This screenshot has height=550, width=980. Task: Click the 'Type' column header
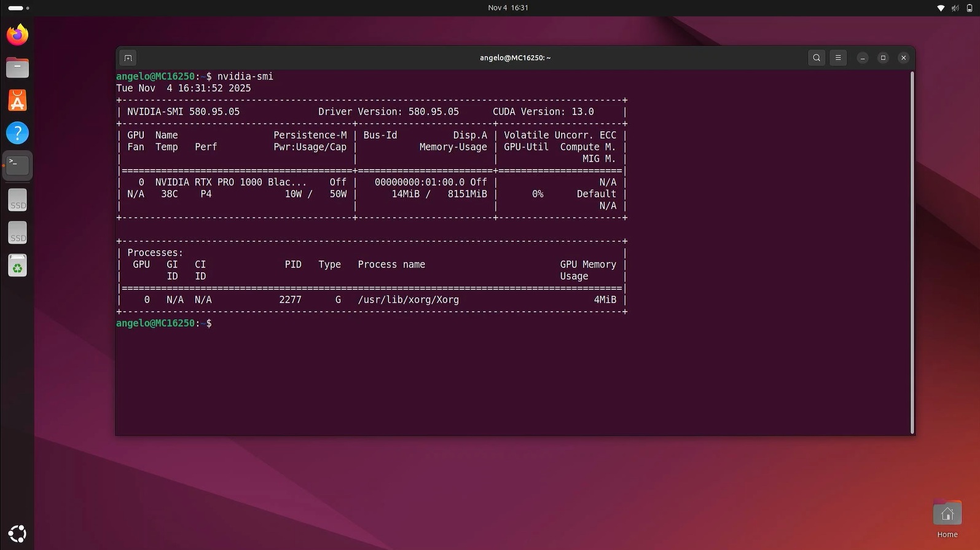click(329, 264)
